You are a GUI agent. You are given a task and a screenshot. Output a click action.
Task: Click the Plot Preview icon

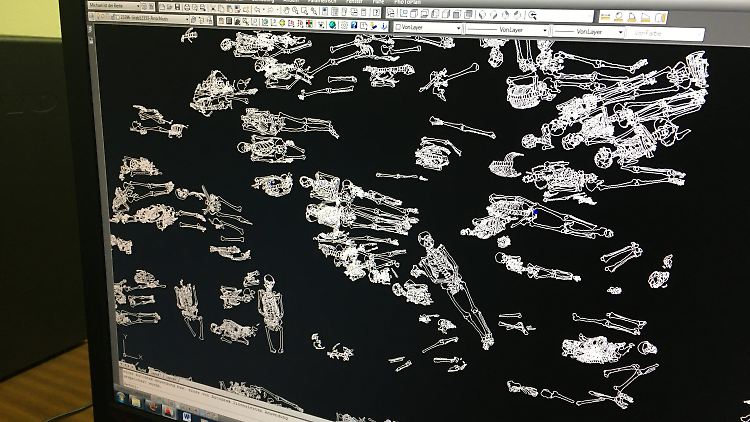pos(194,8)
